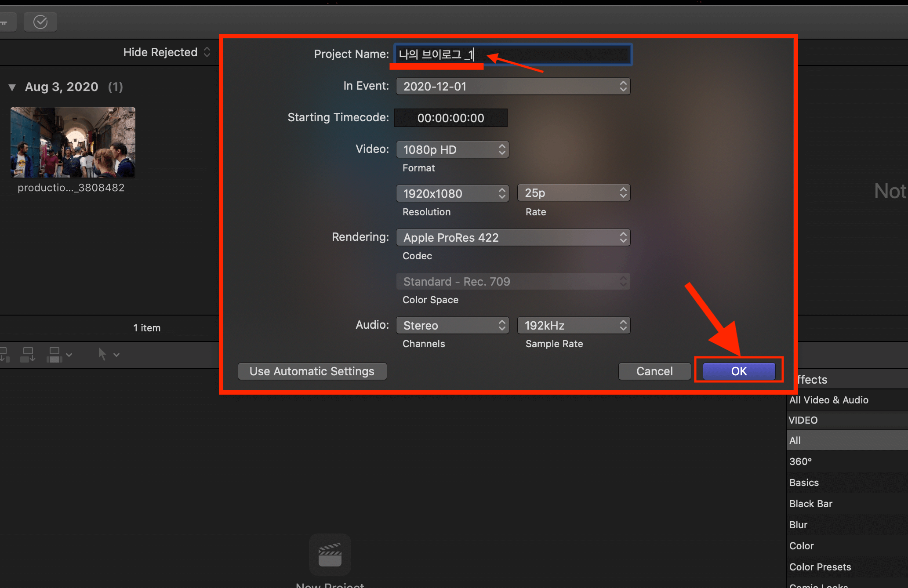The width and height of the screenshot is (908, 588).
Task: Open the In Event dropdown
Action: 513,87
